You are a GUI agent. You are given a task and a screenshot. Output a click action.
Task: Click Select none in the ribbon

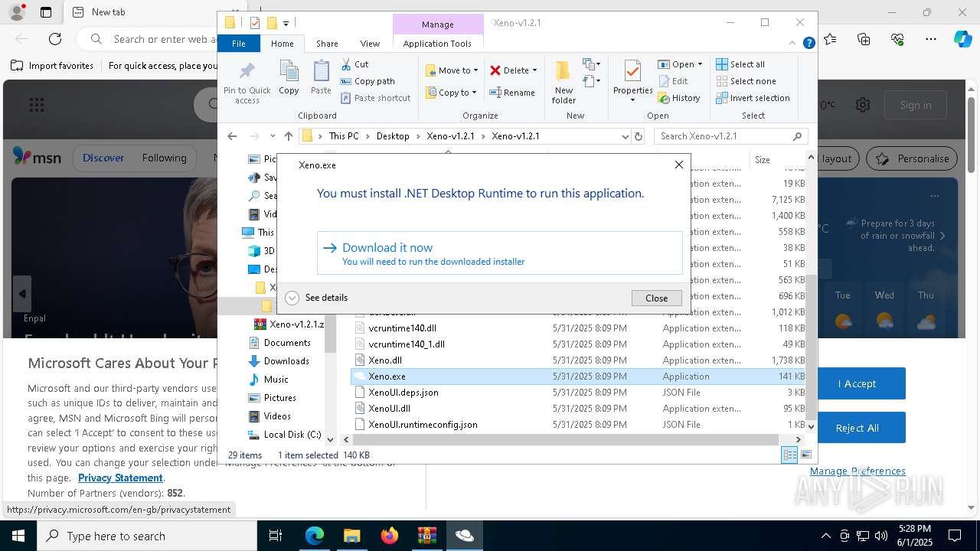point(746,81)
